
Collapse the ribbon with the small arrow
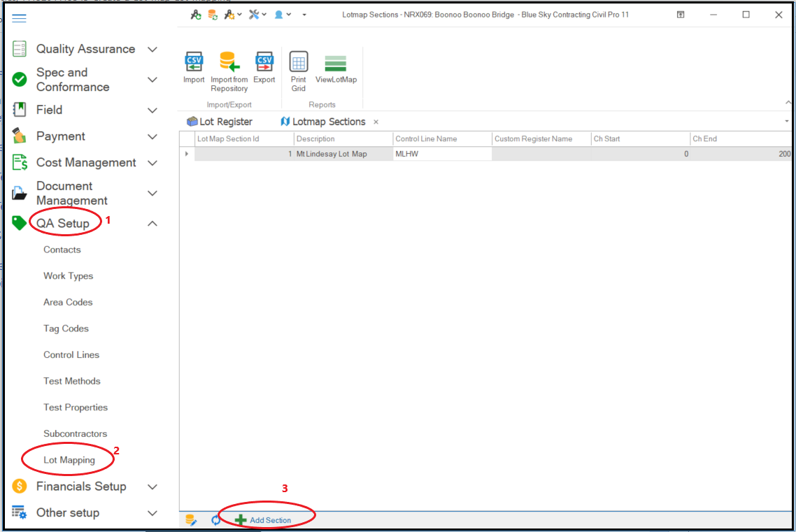[788, 103]
